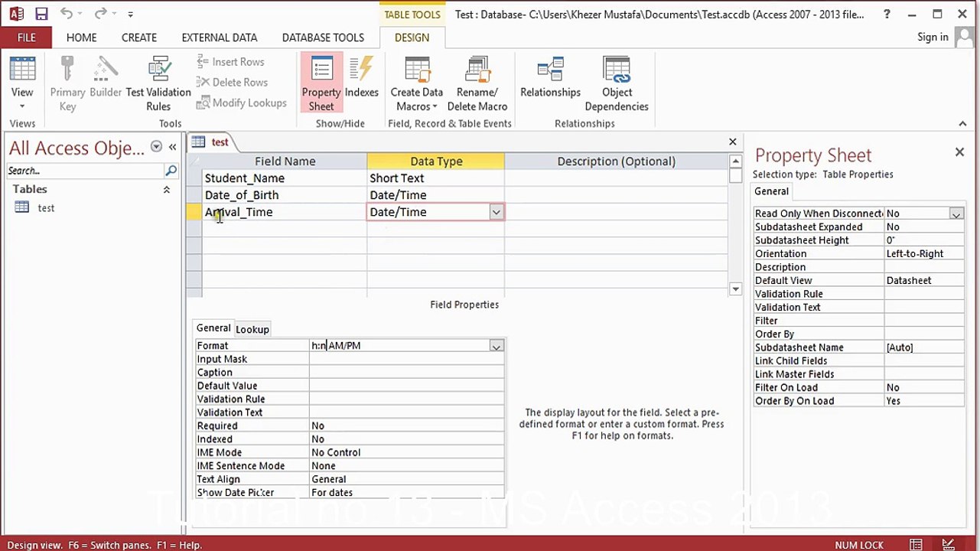Switch to the CREATE ribbon tab
The image size is (980, 551).
138,37
